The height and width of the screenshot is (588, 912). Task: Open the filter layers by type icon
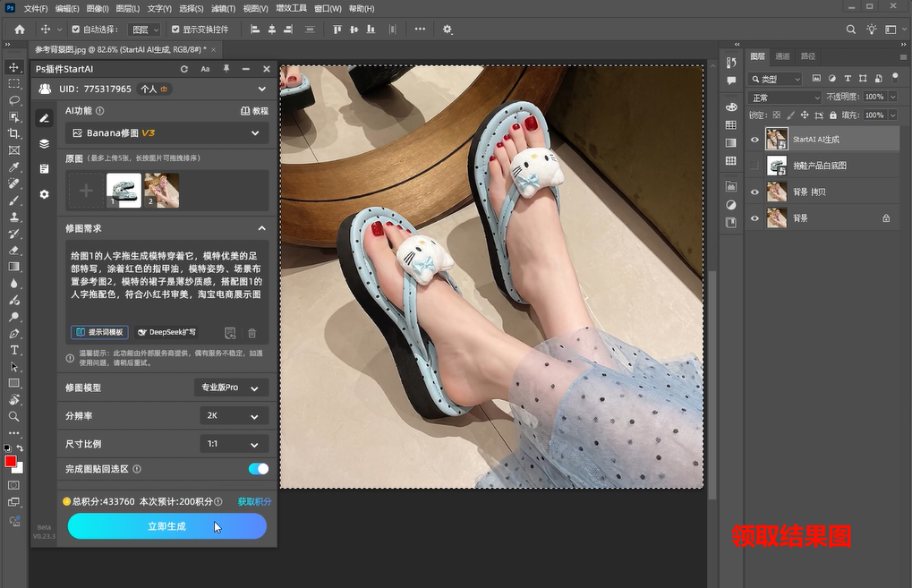[774, 78]
